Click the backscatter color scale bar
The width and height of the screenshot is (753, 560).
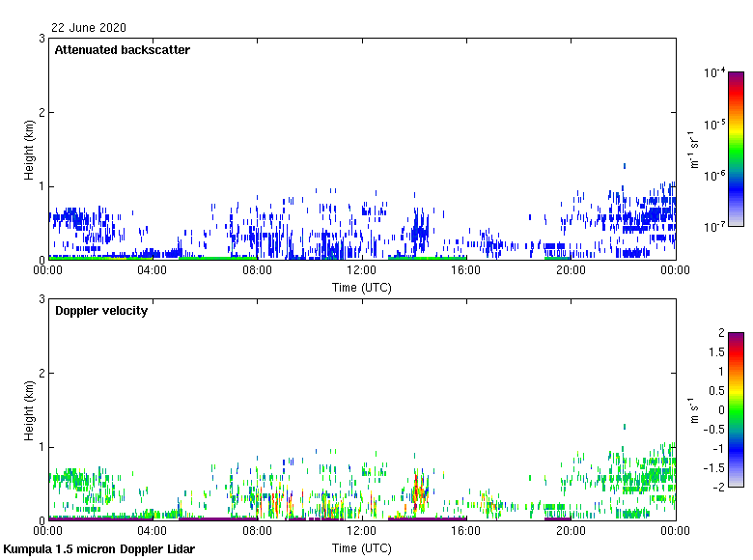pyautogui.click(x=736, y=149)
